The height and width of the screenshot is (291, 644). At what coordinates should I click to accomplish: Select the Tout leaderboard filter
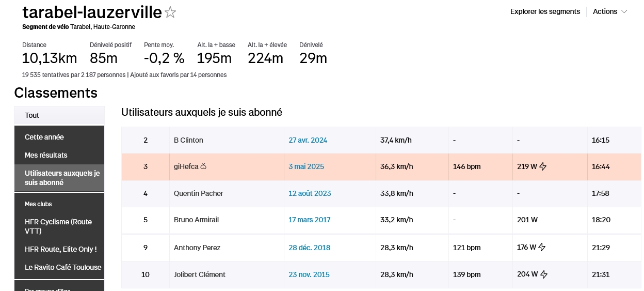(x=32, y=115)
